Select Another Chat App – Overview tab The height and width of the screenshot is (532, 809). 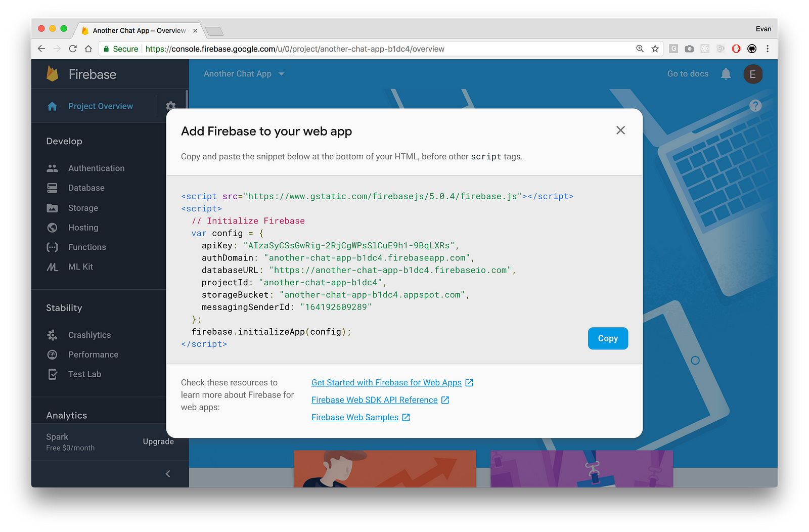[x=139, y=31]
